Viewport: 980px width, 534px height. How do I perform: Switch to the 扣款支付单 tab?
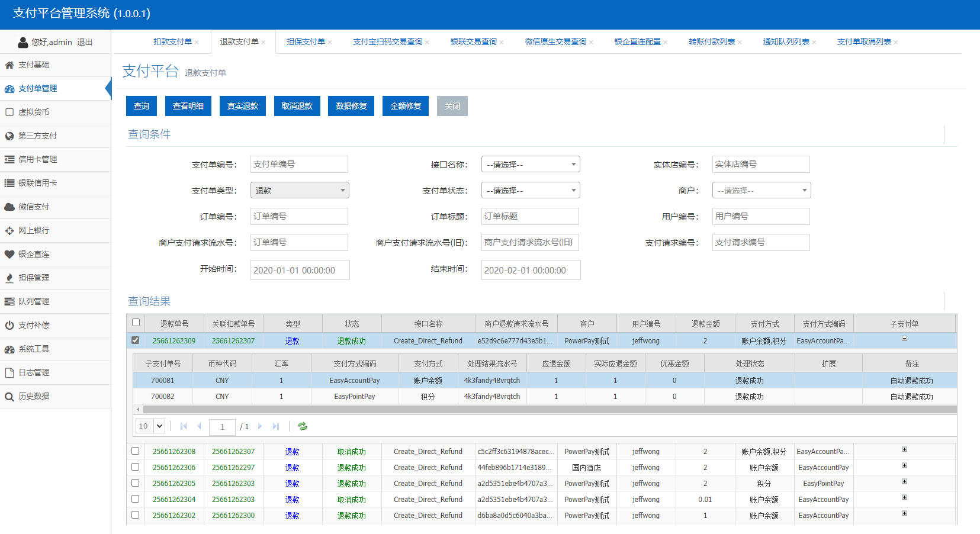[172, 42]
